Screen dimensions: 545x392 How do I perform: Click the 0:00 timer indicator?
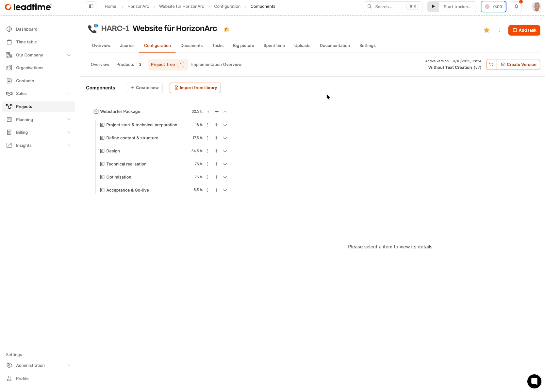coord(493,7)
